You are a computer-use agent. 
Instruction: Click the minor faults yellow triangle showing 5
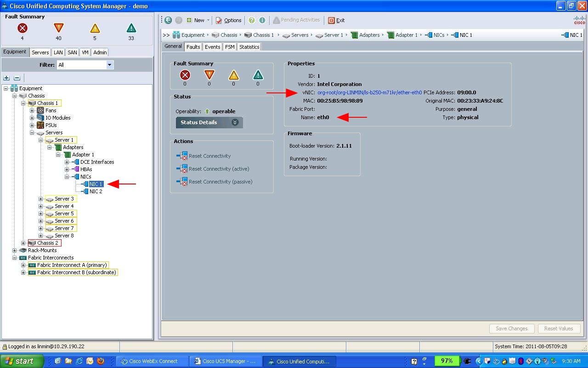(95, 29)
